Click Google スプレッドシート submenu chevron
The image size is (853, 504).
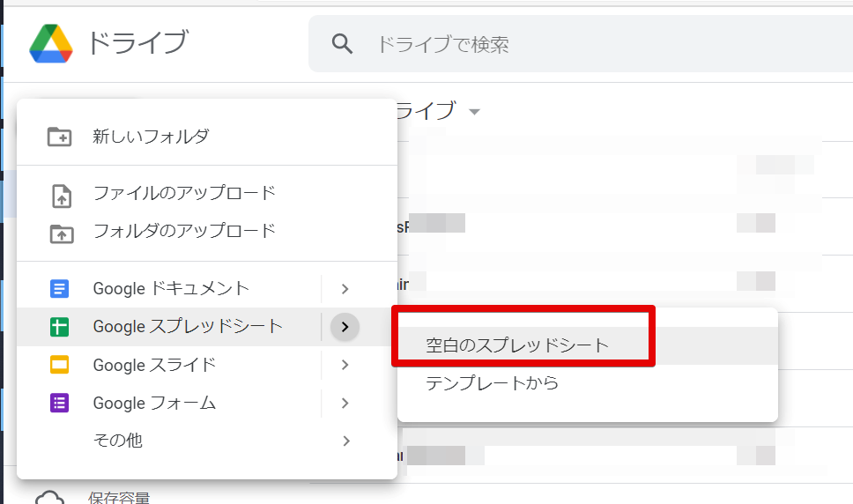tap(345, 327)
